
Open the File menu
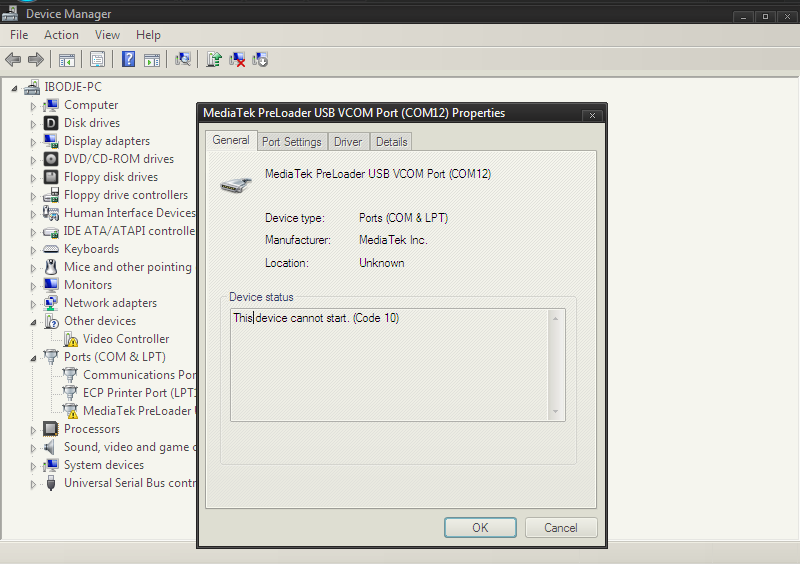tap(19, 35)
